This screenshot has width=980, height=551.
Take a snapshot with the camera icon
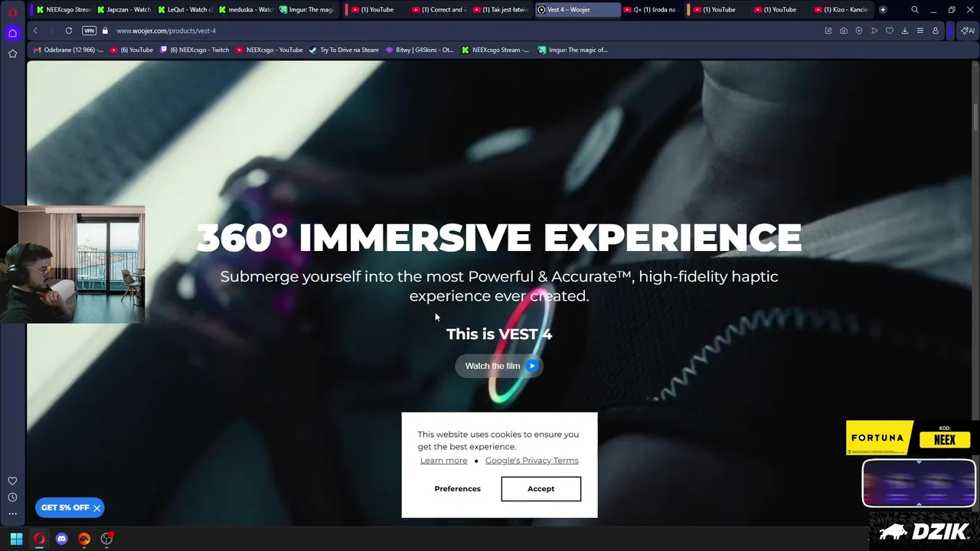pyautogui.click(x=844, y=31)
